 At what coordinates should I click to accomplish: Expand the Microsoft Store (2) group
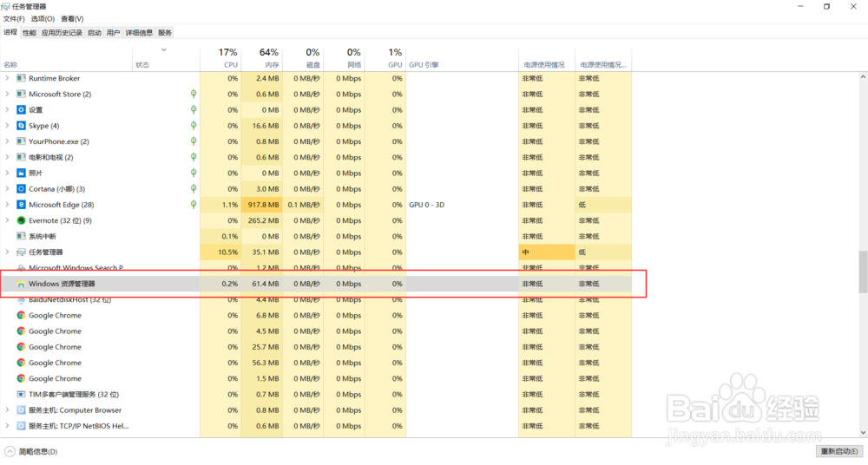coord(7,94)
